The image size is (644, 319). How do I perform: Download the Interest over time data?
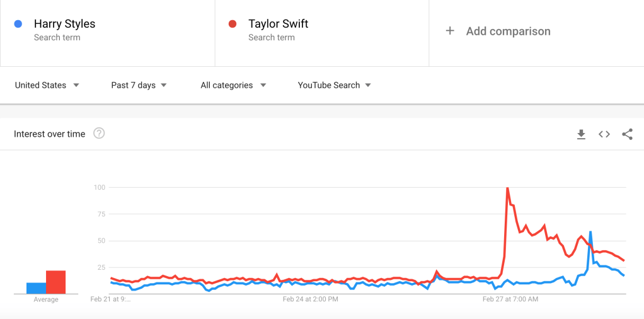point(581,134)
